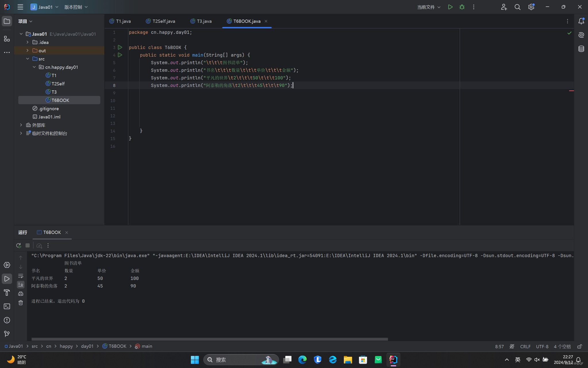Click T6BOOK in the breadcrumb bar
The image size is (588, 368).
pyautogui.click(x=114, y=346)
